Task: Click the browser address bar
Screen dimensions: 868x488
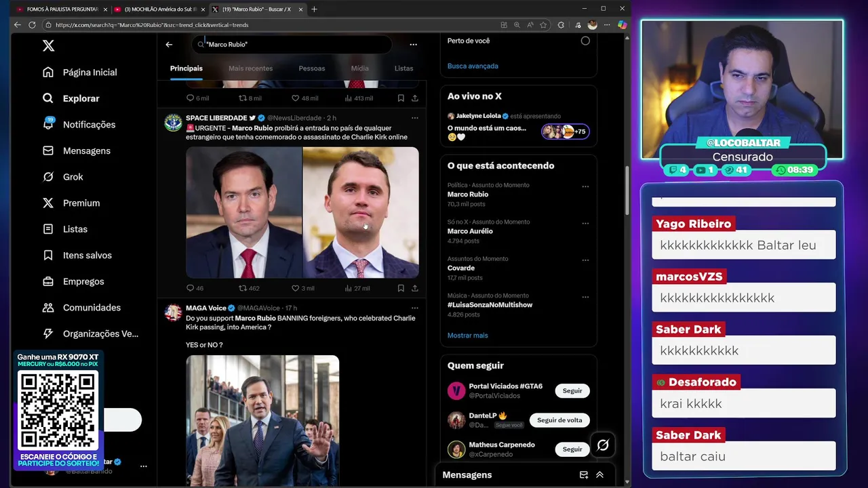Action: pos(271,25)
